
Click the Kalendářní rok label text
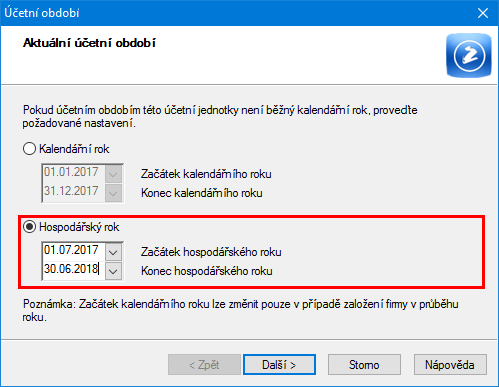[74, 149]
